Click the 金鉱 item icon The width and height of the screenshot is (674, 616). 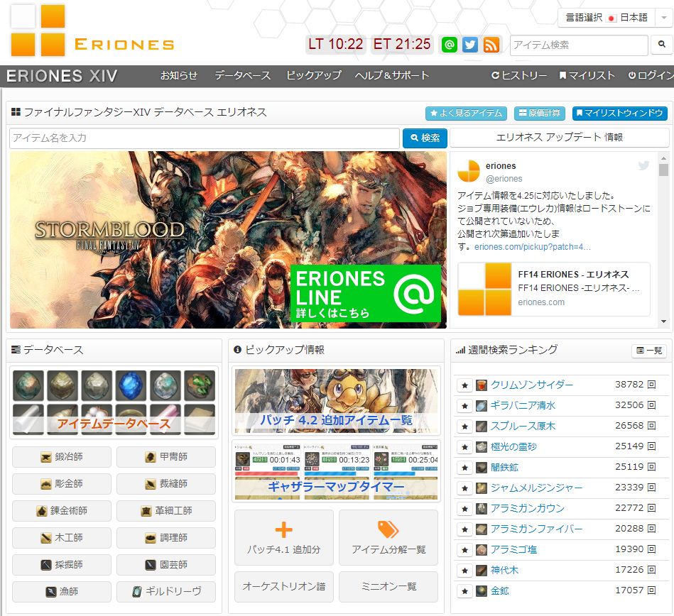482,591
